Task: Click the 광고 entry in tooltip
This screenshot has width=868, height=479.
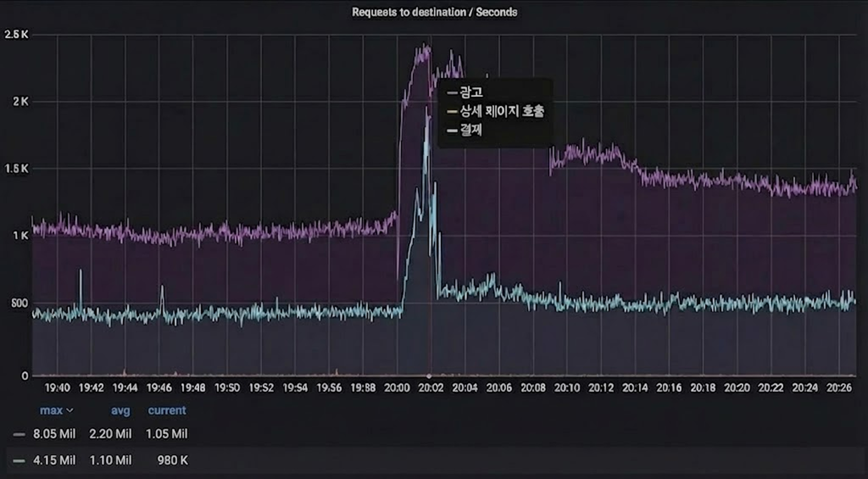Action: pyautogui.click(x=471, y=92)
